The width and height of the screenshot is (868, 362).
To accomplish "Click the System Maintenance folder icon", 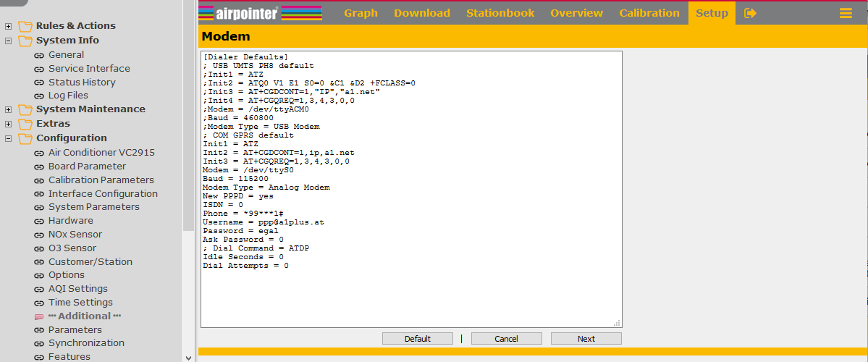I will pyautogui.click(x=25, y=109).
